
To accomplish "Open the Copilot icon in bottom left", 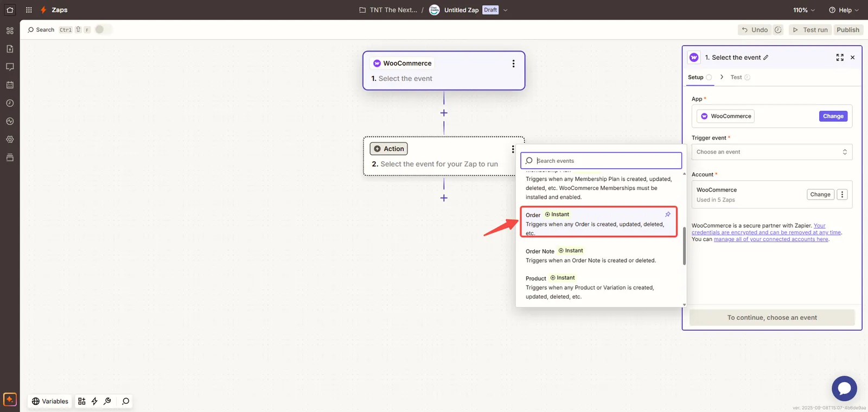I will tap(10, 400).
